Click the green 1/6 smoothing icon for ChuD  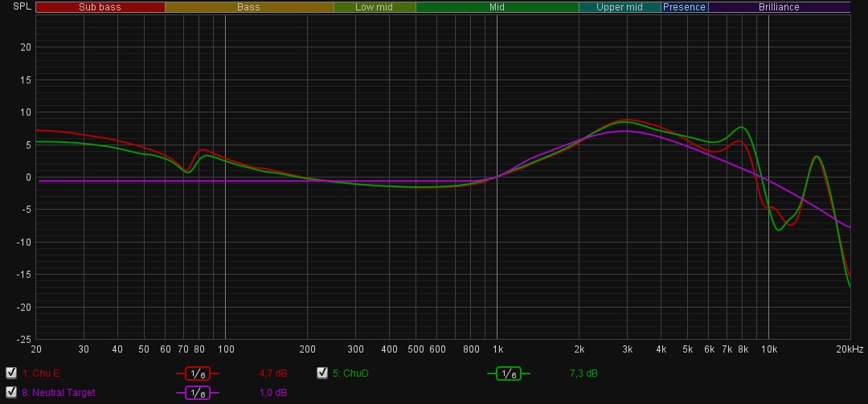tap(508, 373)
